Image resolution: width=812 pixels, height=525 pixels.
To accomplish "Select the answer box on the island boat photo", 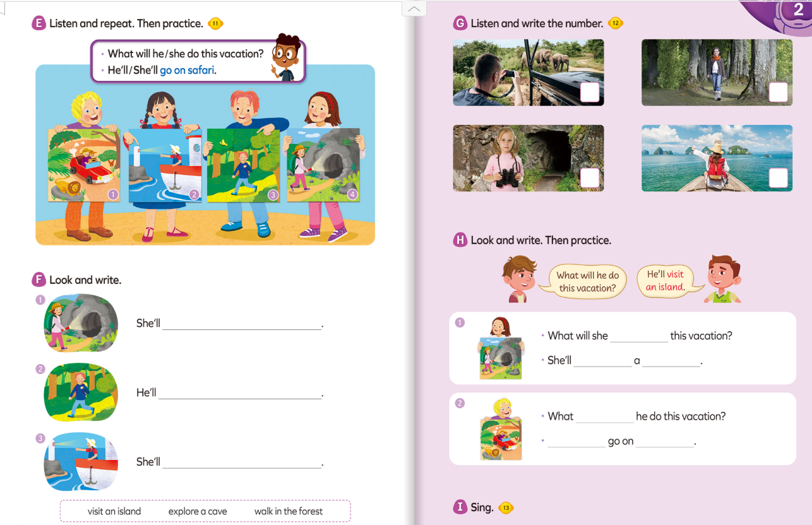I will [x=778, y=178].
